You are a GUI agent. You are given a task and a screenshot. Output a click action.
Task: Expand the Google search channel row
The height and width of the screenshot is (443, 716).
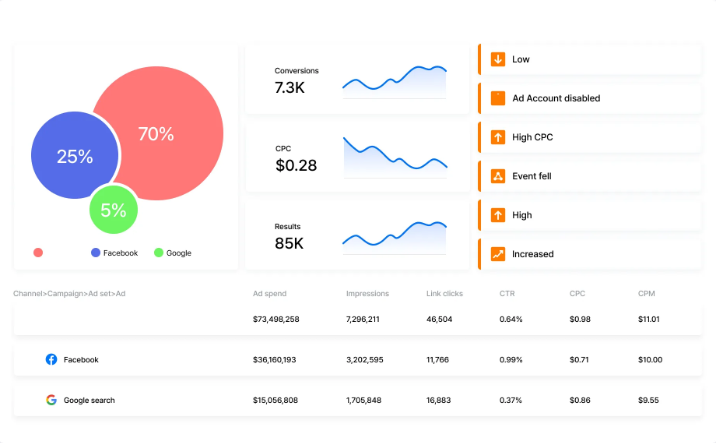[x=358, y=400]
